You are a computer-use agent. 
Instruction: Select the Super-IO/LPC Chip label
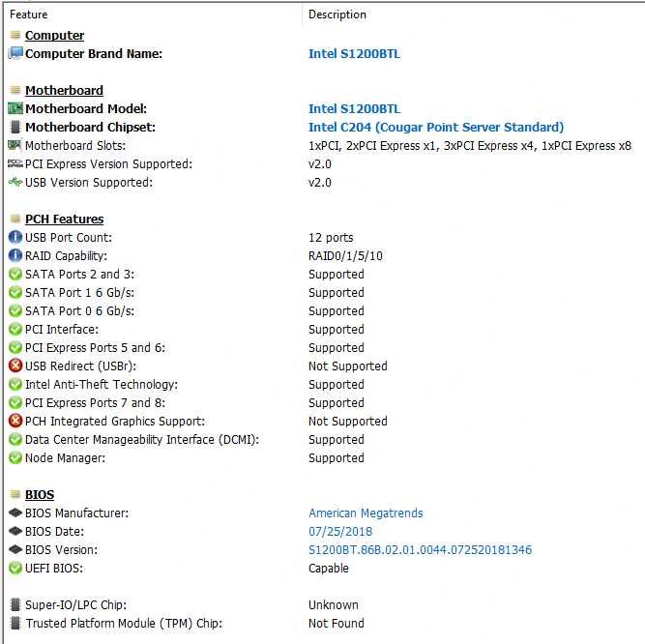(x=75, y=605)
